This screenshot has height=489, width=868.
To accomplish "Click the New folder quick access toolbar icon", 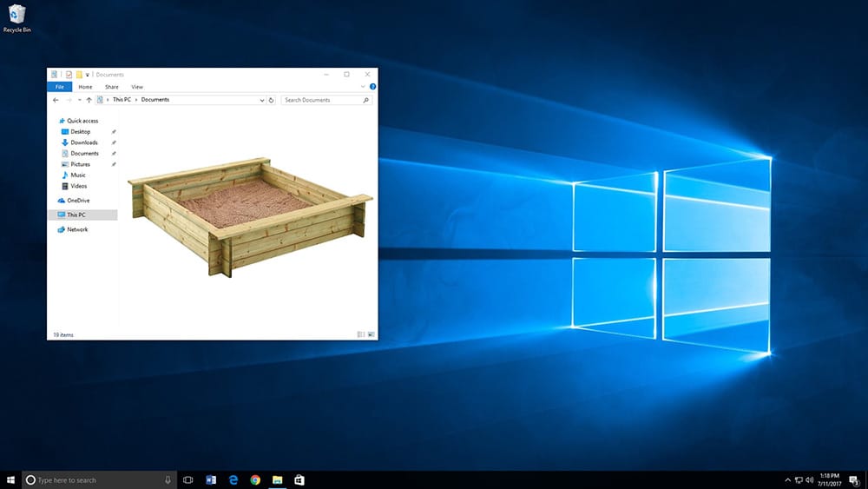I will tap(79, 74).
